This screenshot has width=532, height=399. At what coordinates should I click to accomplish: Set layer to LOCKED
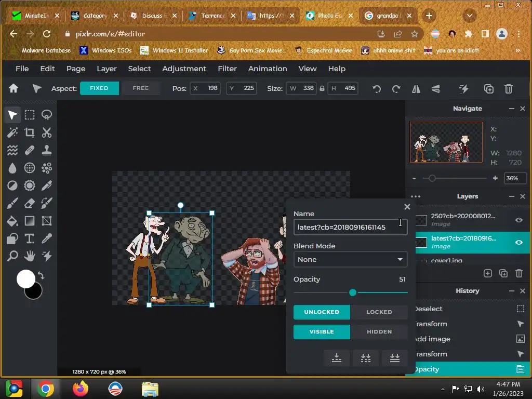tap(379, 312)
